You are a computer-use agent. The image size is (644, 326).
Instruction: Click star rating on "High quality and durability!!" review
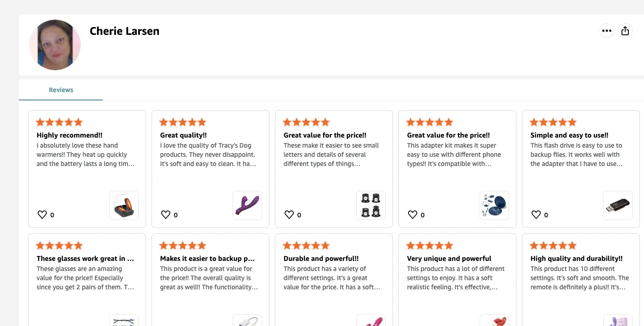click(553, 245)
